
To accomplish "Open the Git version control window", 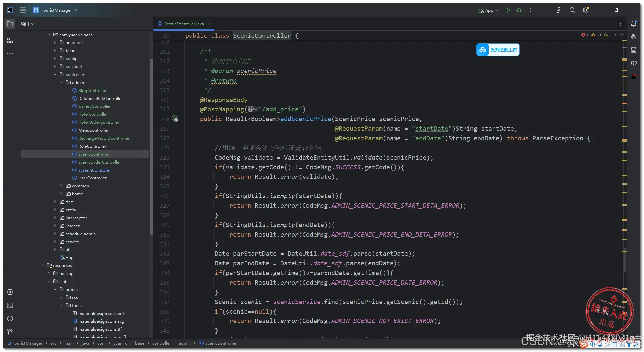I will (10, 332).
